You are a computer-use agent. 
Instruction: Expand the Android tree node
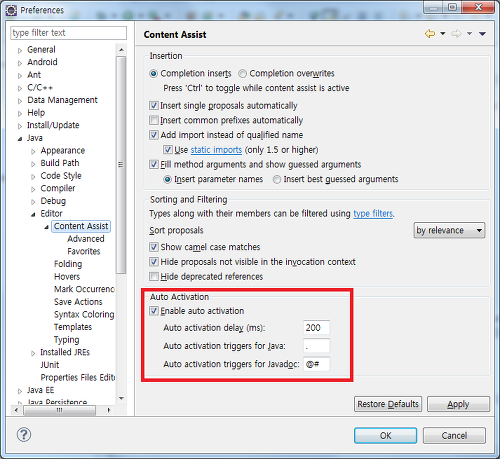click(20, 63)
